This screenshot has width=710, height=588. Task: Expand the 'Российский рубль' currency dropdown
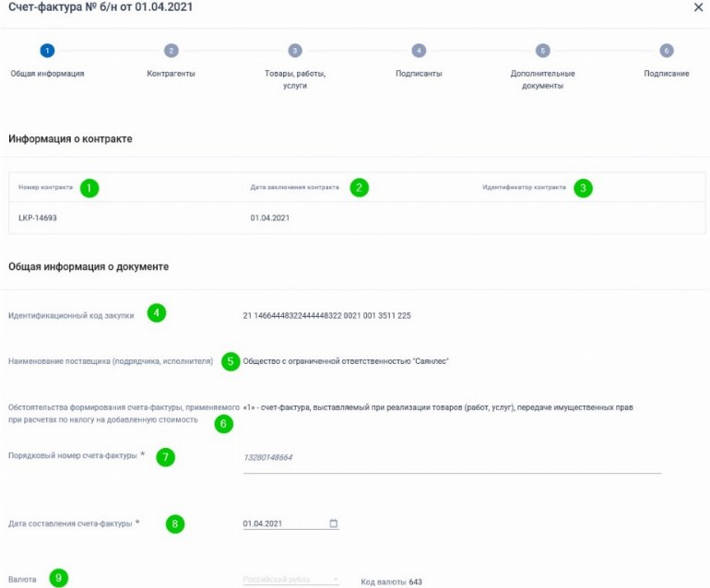pyautogui.click(x=290, y=580)
